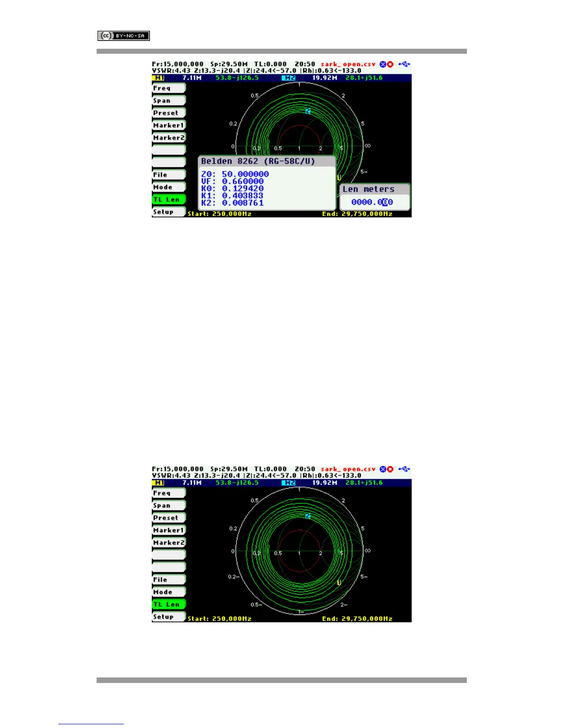This screenshot has height=728, width=563.
Task: Click the Creative Commons BY-NC-SA license badge
Action: [x=124, y=36]
